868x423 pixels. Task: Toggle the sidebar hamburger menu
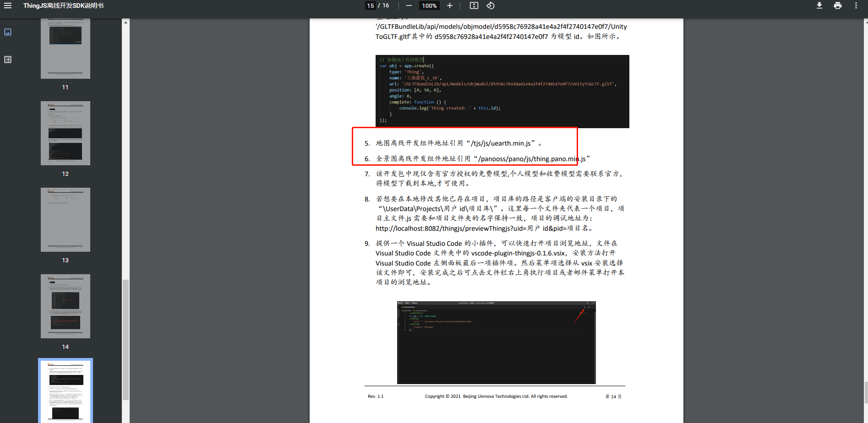point(8,5)
